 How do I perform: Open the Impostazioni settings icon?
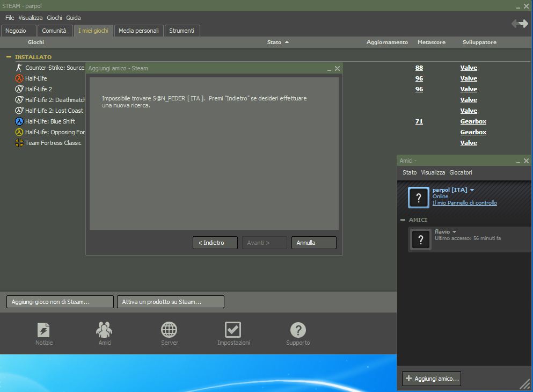[233, 330]
